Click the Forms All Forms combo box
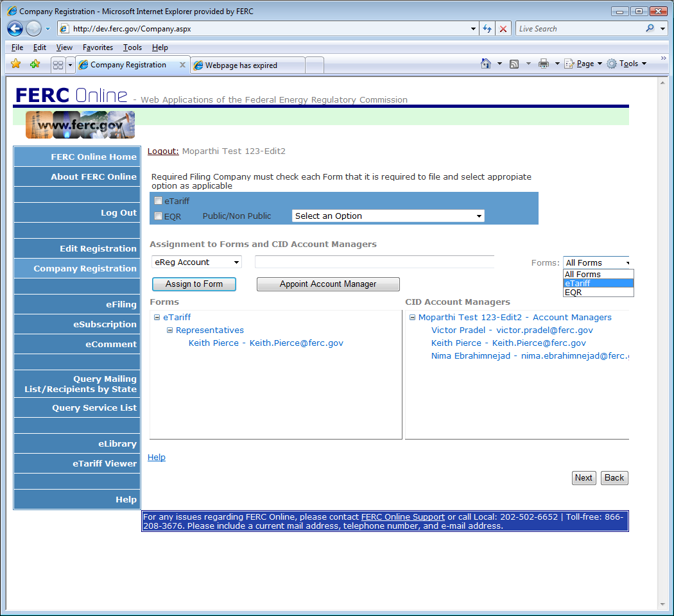Image resolution: width=674 pixels, height=616 pixels. tap(596, 262)
